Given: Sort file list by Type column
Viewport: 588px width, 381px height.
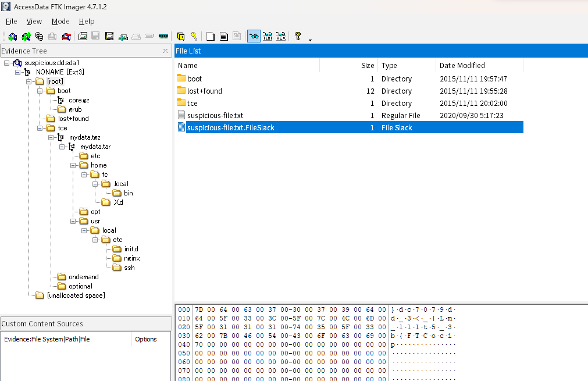Looking at the screenshot, I should [407, 65].
